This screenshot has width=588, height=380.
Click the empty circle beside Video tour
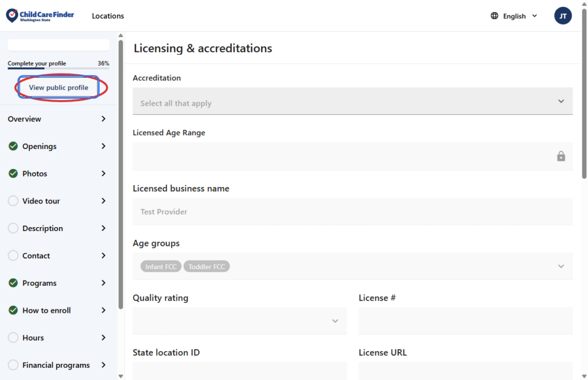13,201
